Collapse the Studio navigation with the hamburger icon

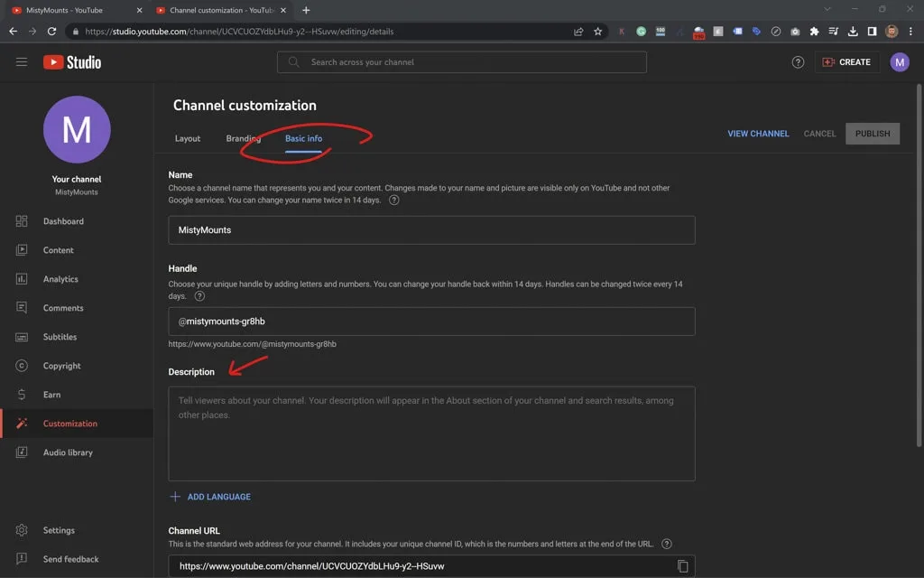[22, 62]
